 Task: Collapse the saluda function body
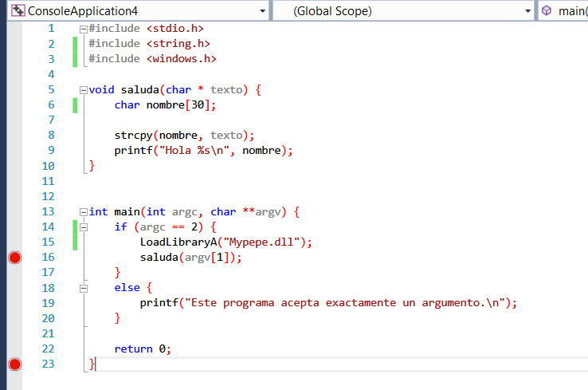coord(84,90)
